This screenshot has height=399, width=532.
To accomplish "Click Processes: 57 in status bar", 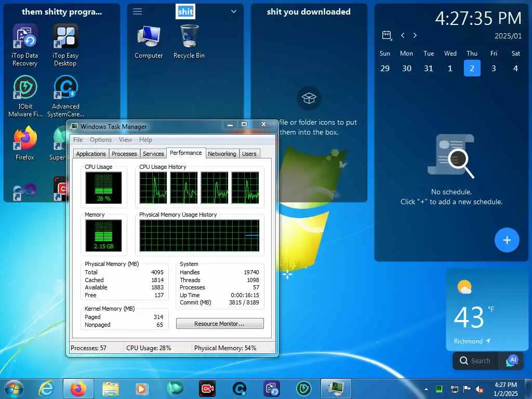I will tap(88, 348).
